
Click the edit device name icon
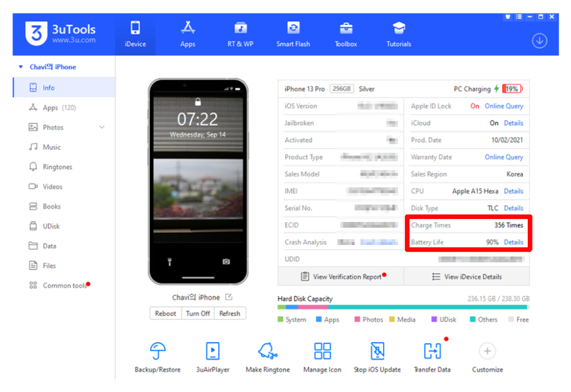pos(229,297)
